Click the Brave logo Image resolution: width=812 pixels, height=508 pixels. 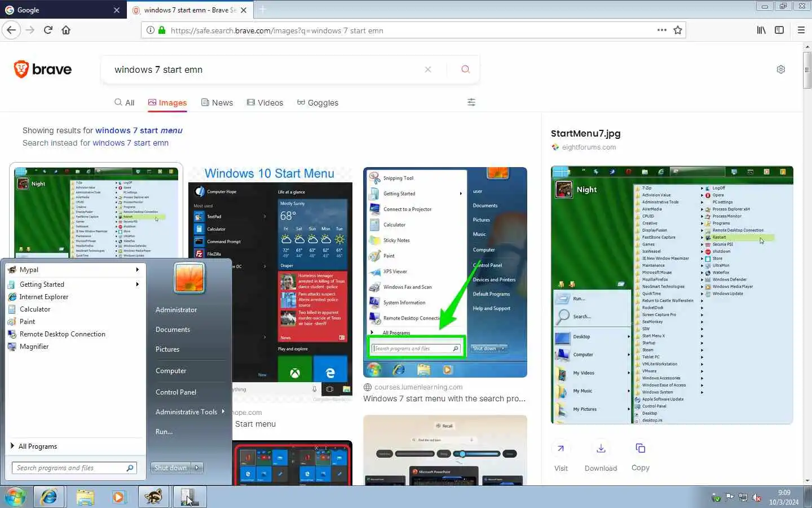[43, 69]
